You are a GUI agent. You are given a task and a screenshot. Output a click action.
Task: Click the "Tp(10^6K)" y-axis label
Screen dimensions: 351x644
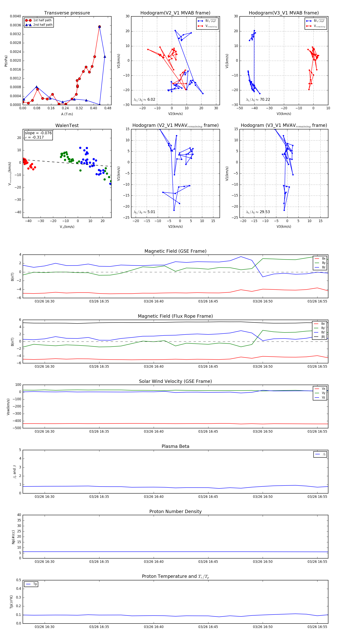pos(11,602)
